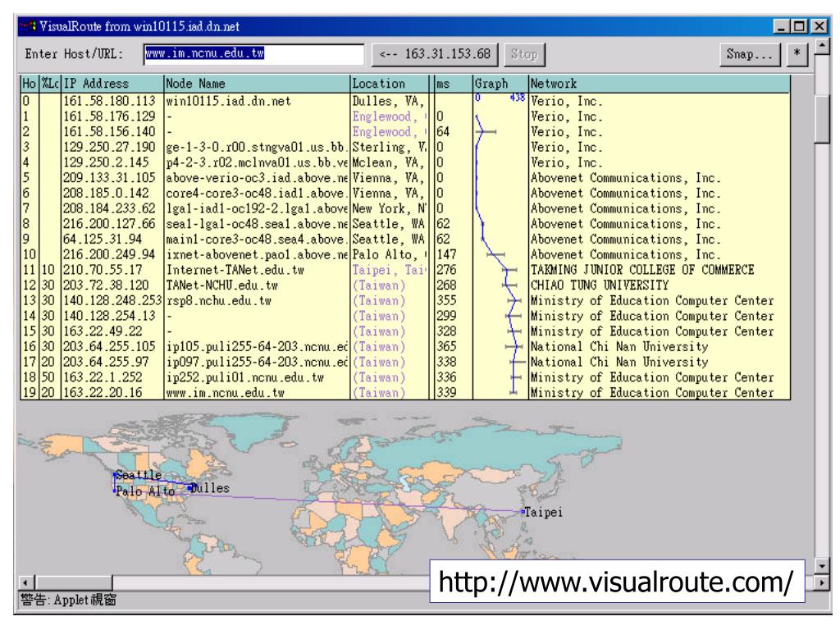
Task: Click node name TANet-NCHU.edu.tw
Action: pos(221,285)
